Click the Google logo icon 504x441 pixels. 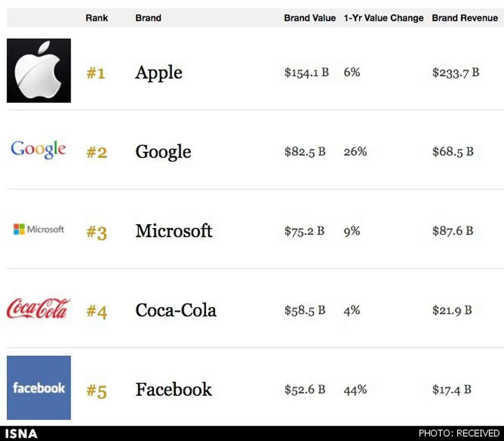38,150
